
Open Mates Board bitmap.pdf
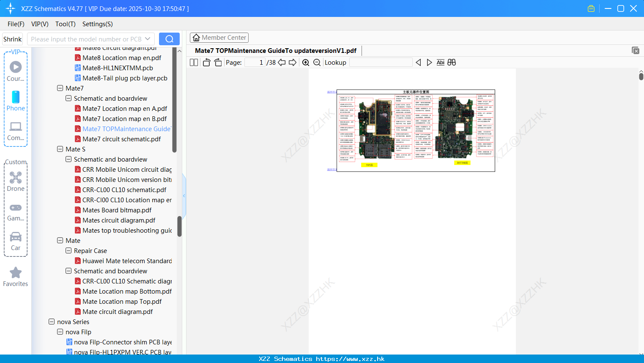coord(117,210)
